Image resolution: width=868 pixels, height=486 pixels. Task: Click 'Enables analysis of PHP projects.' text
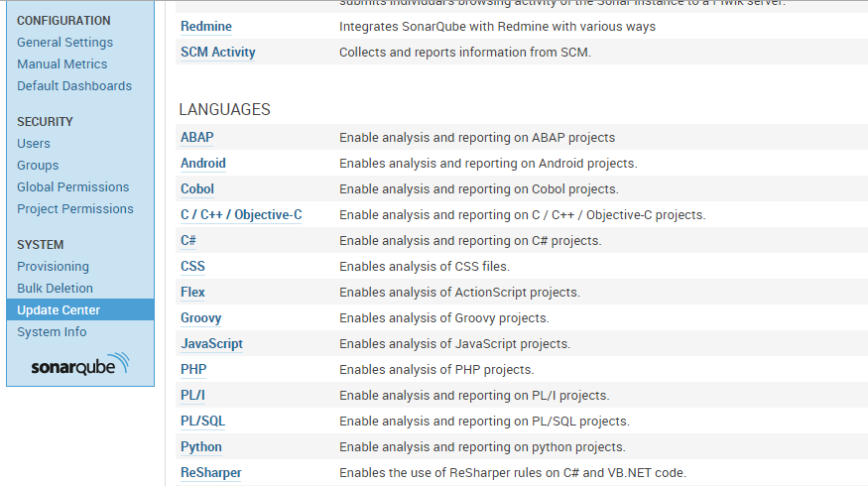point(436,370)
